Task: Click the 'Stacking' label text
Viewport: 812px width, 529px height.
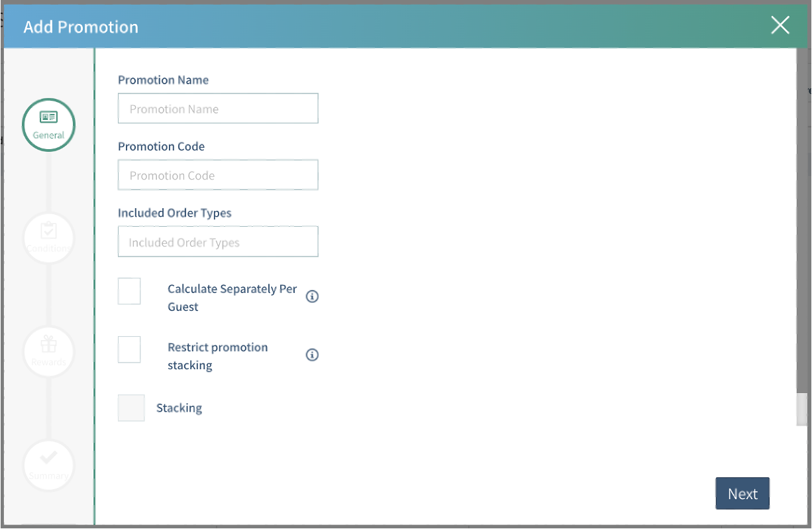Action: coord(179,408)
